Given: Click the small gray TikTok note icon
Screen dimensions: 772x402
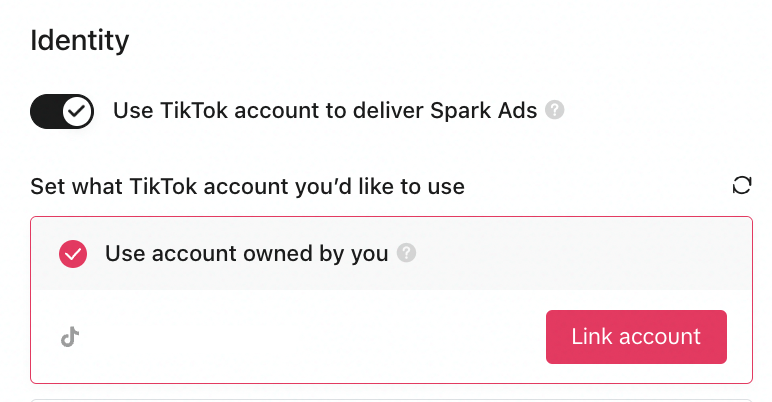Looking at the screenshot, I should pyautogui.click(x=69, y=337).
